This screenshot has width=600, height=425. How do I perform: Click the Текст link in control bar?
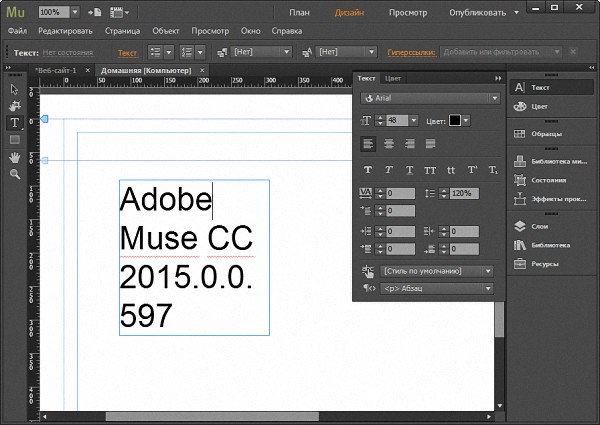(127, 53)
